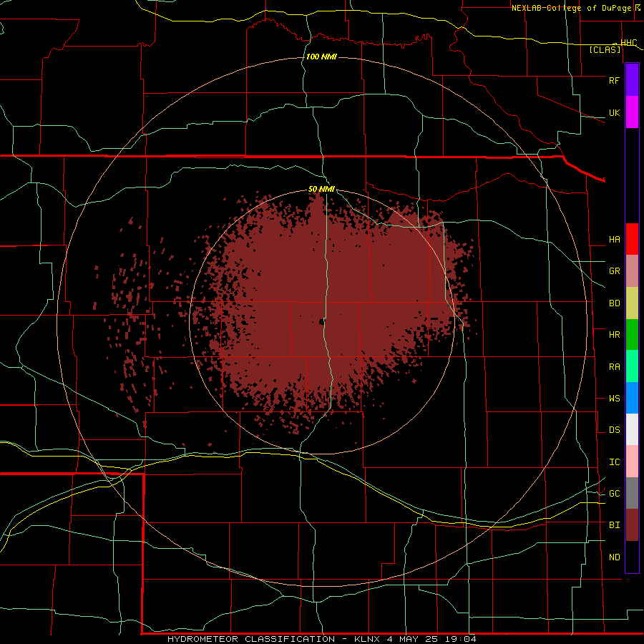Viewport: 644px width, 644px height.
Task: Click the KLNX radar site identifier
Action: pyautogui.click(x=367, y=639)
